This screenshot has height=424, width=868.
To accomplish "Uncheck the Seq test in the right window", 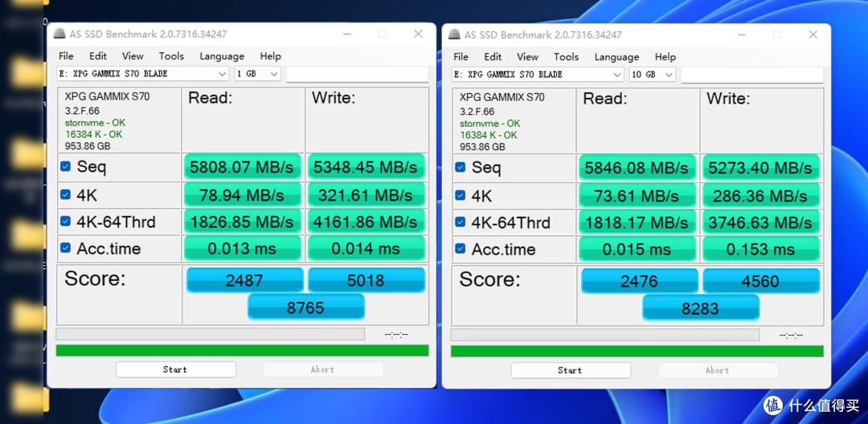I will (460, 167).
